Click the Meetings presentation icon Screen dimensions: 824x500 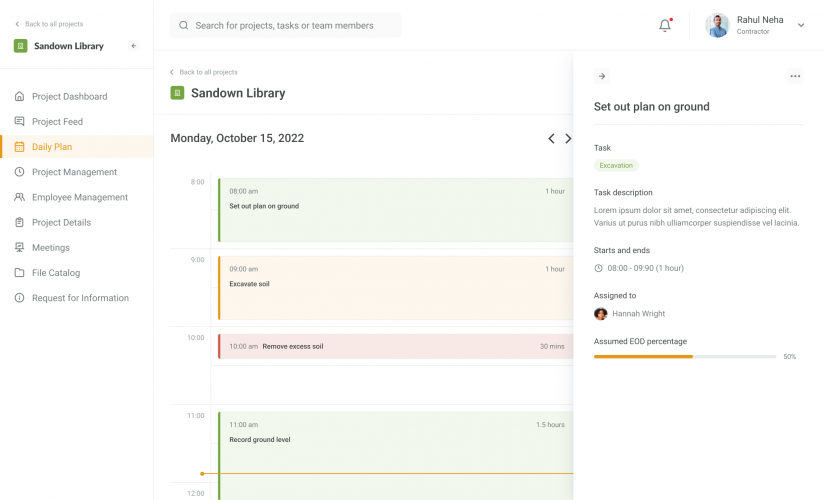coord(19,247)
